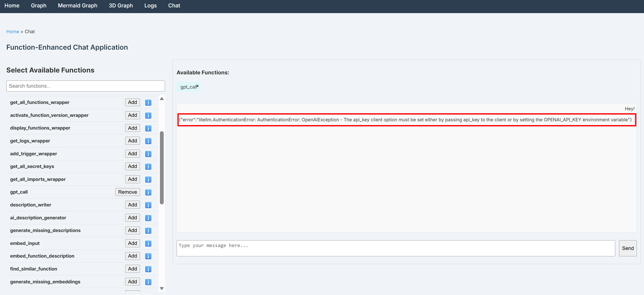
Task: Go to Home via the breadcrumb link
Action: pos(12,31)
